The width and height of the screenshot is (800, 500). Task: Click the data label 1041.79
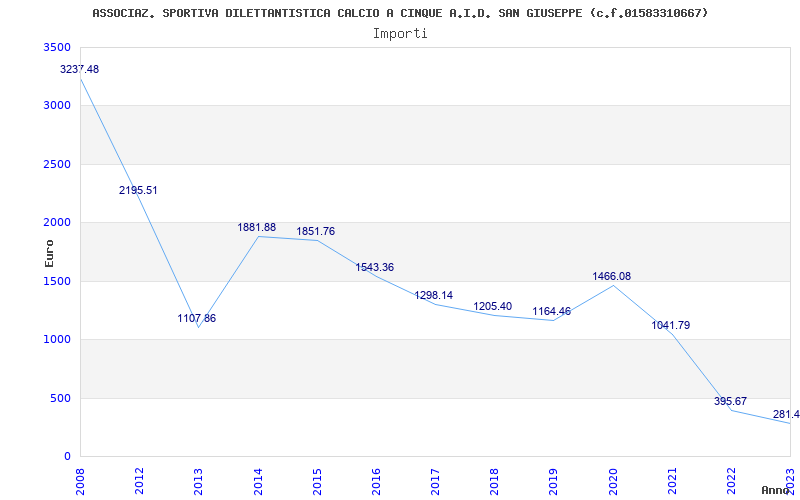point(671,326)
